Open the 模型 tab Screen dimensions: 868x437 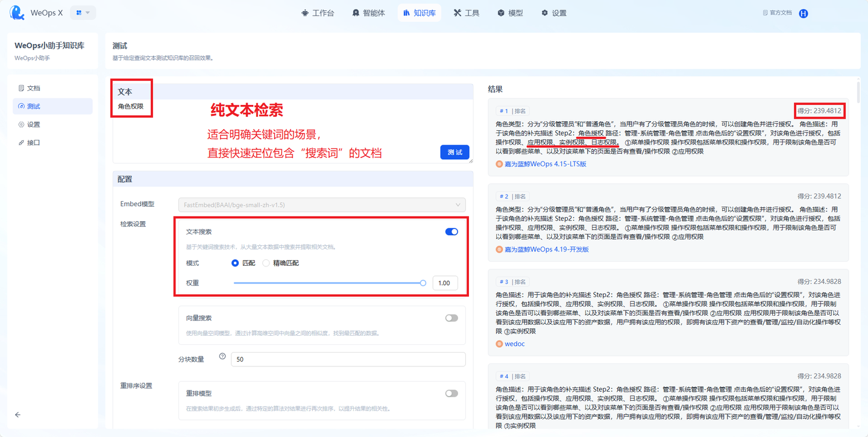click(x=511, y=13)
